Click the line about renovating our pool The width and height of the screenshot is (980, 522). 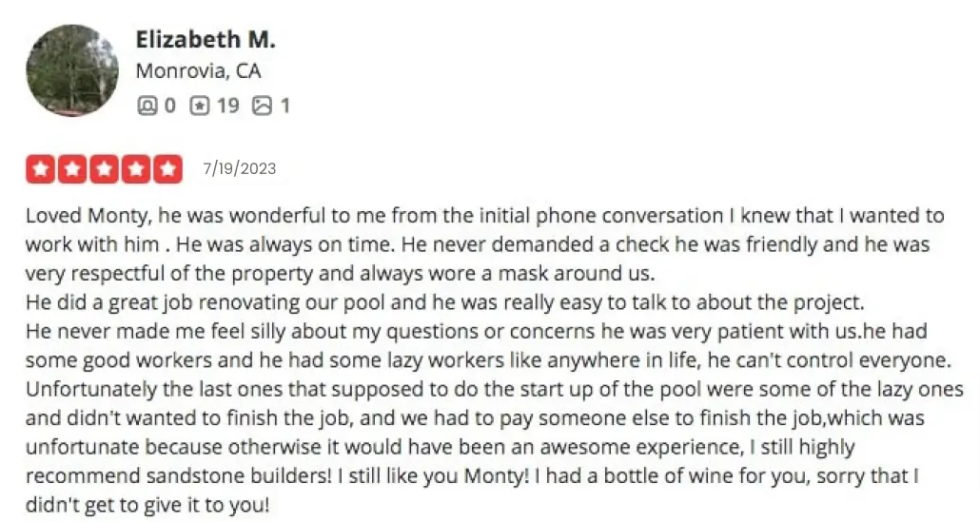pyautogui.click(x=445, y=302)
